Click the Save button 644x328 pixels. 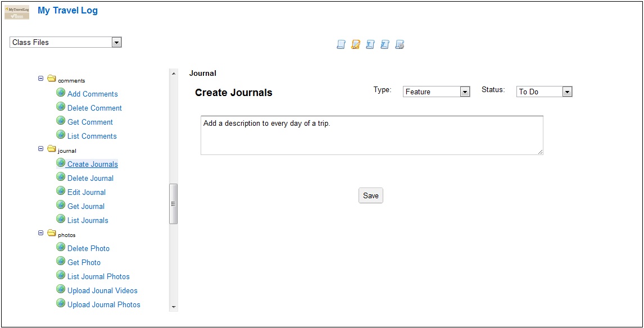370,195
